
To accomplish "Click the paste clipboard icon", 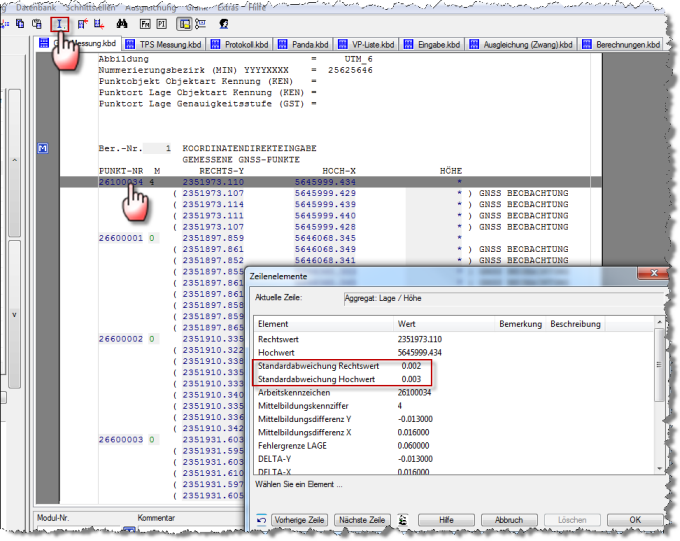I will click(37, 23).
